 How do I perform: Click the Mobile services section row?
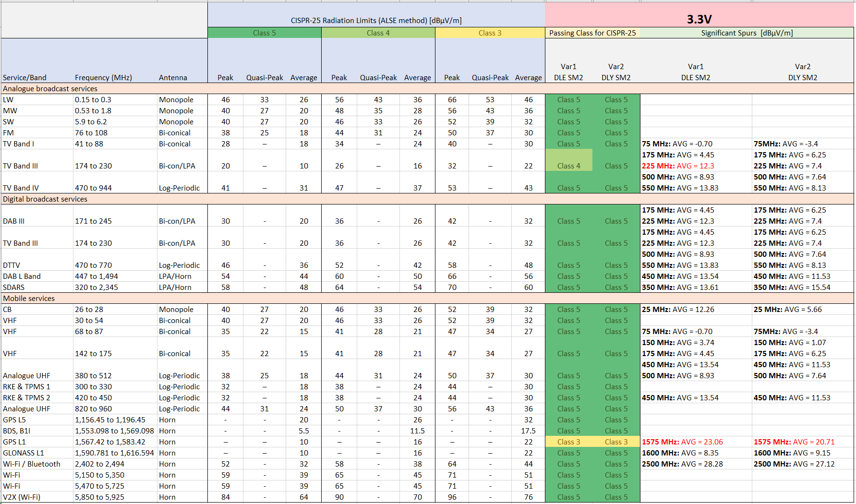pos(29,299)
